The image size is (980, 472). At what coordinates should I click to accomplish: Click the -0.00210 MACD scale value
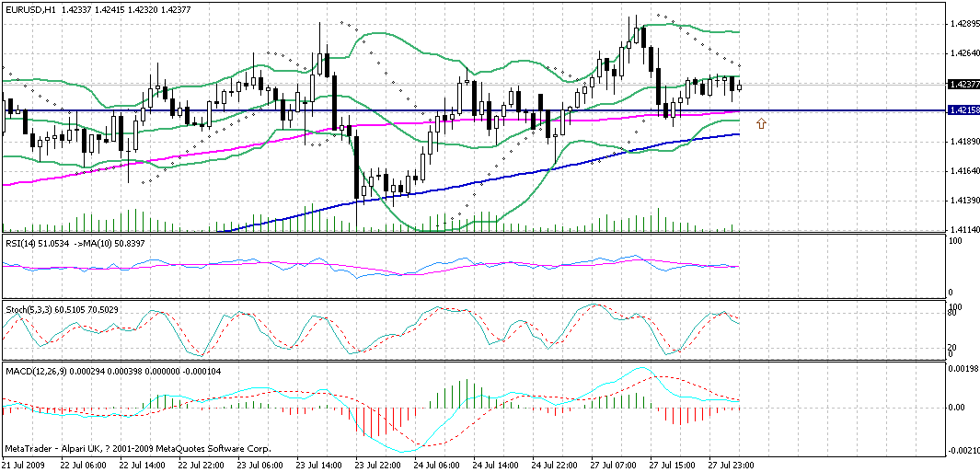[x=963, y=450]
